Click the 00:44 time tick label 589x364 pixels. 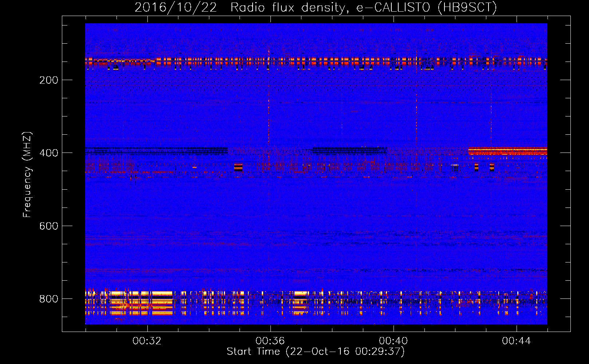tap(517, 341)
